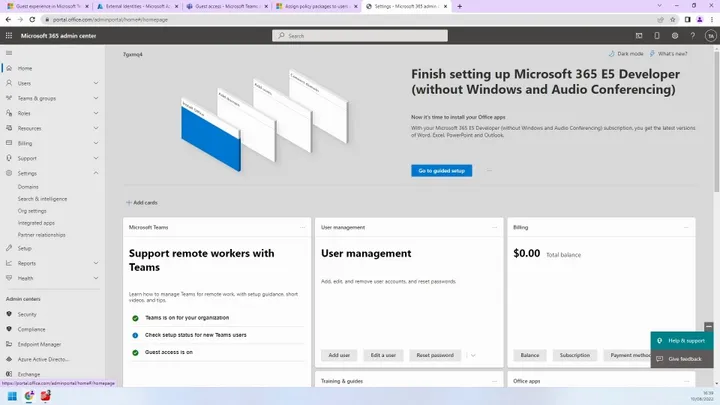Click the Home icon in sidebar
Image resolution: width=720 pixels, height=405 pixels.
coord(9,68)
